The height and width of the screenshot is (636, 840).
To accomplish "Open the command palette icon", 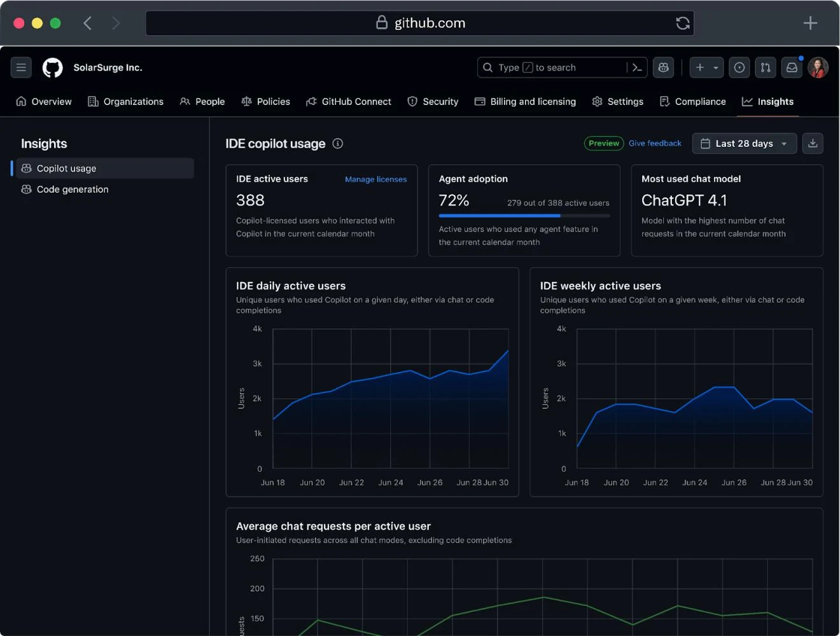I will tap(636, 67).
